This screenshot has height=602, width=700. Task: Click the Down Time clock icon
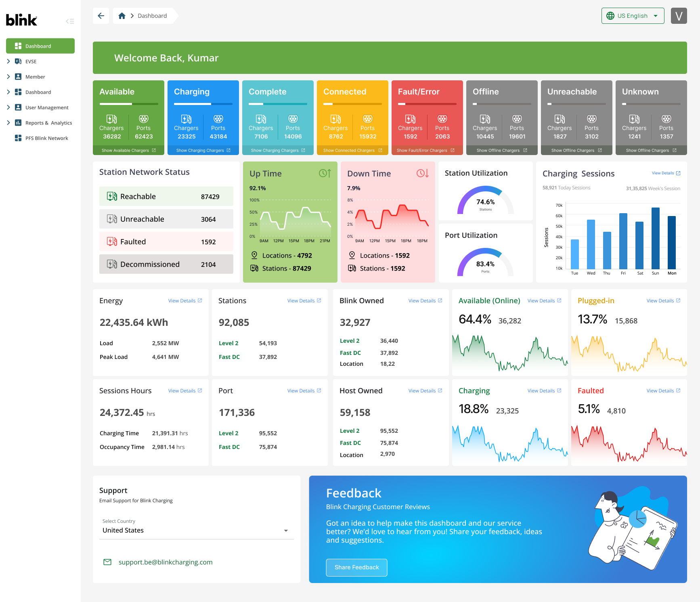pos(422,173)
